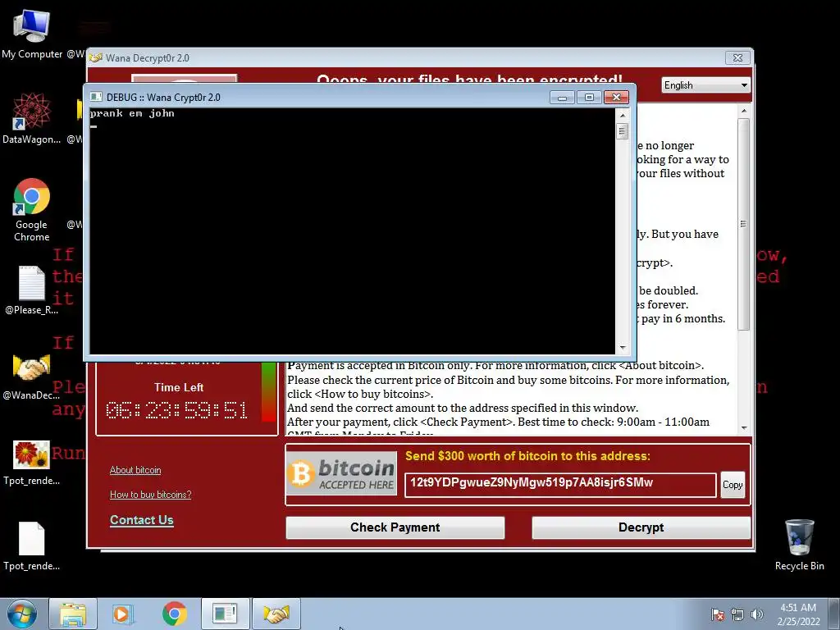Click "Send $300 worth of bitcoin" text
840x630 pixels.
(x=527, y=456)
